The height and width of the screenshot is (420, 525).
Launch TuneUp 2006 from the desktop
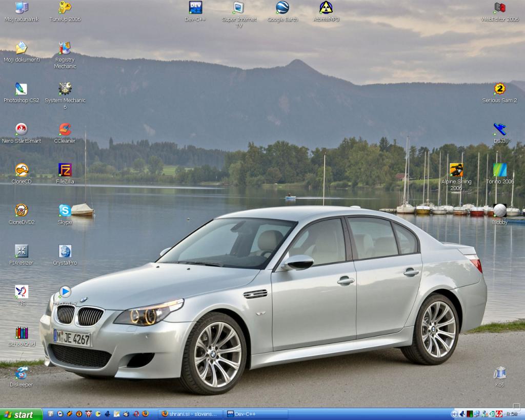(x=65, y=12)
